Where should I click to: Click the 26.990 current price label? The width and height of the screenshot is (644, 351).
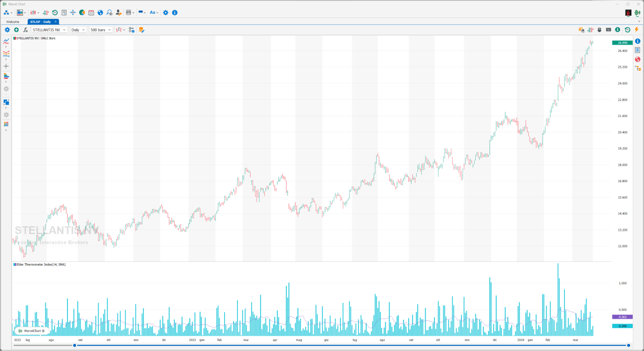click(622, 43)
